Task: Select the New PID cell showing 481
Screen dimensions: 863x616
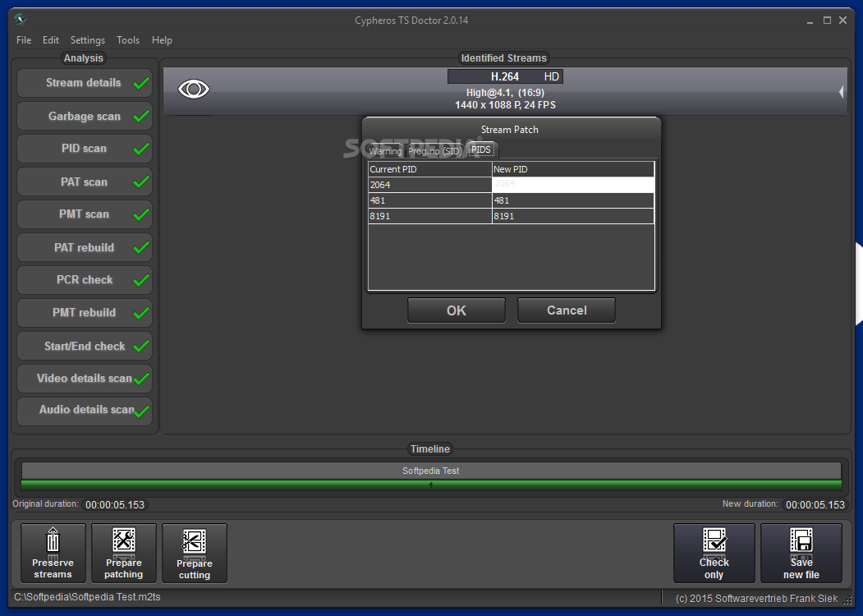Action: [x=573, y=200]
